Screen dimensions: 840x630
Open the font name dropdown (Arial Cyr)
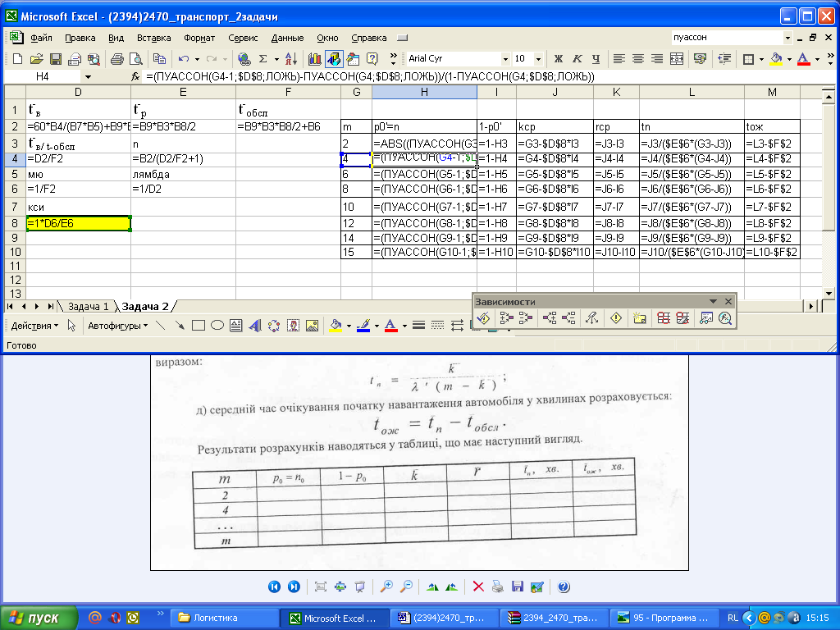click(x=505, y=59)
